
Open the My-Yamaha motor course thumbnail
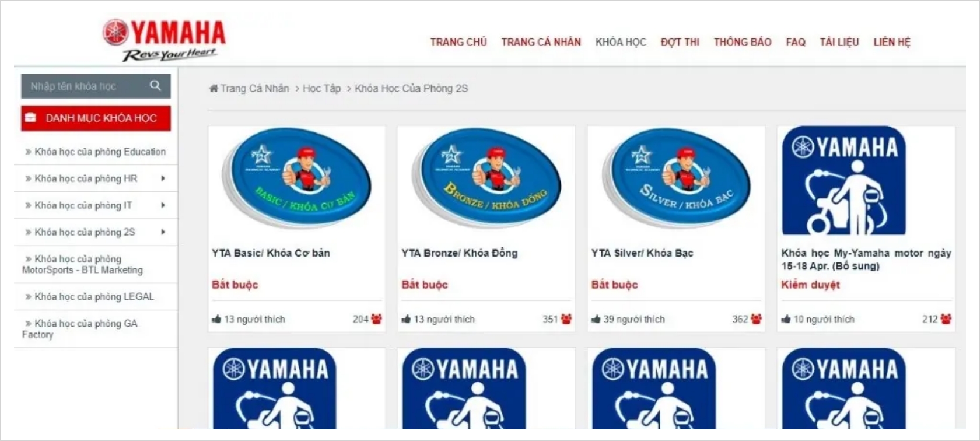pyautogui.click(x=843, y=181)
